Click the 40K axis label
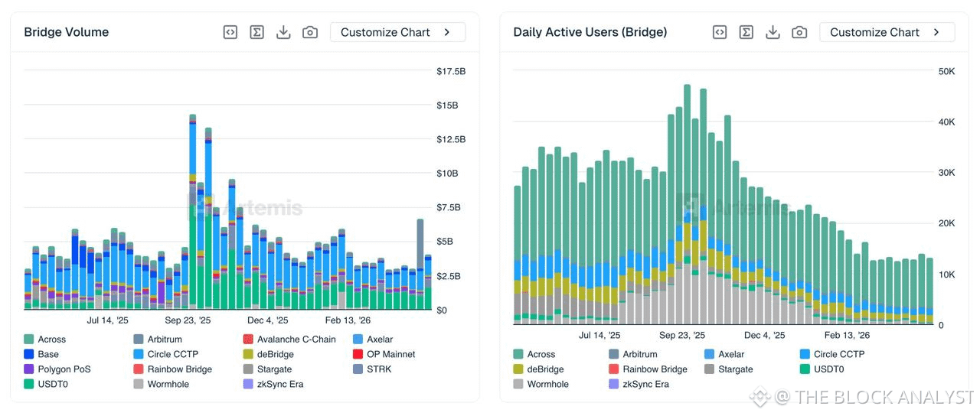Screen dimensions: 980x416 [946, 122]
